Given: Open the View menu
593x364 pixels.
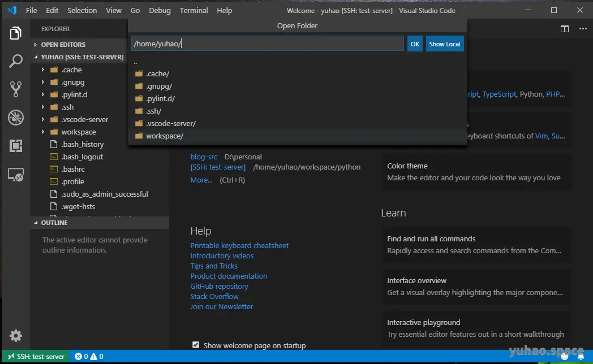Looking at the screenshot, I should click(114, 11).
